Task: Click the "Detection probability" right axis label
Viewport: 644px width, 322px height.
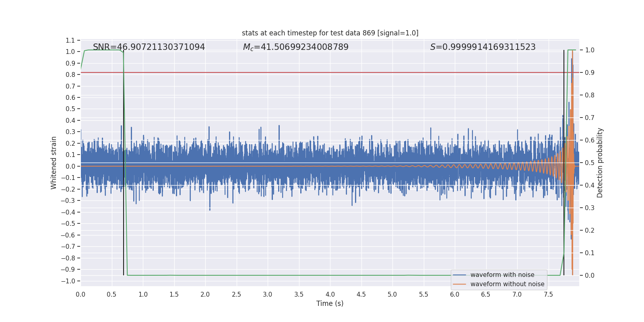Action: [x=600, y=163]
